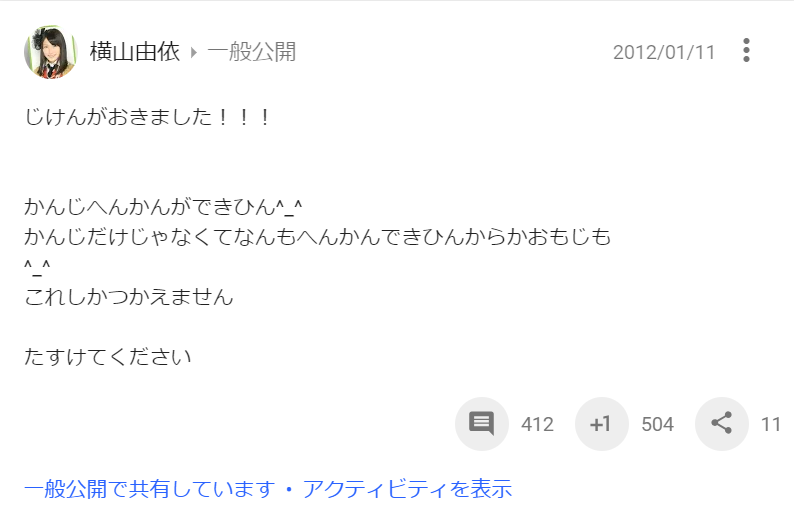Open the post timestamp 2012/01/11

pos(664,52)
